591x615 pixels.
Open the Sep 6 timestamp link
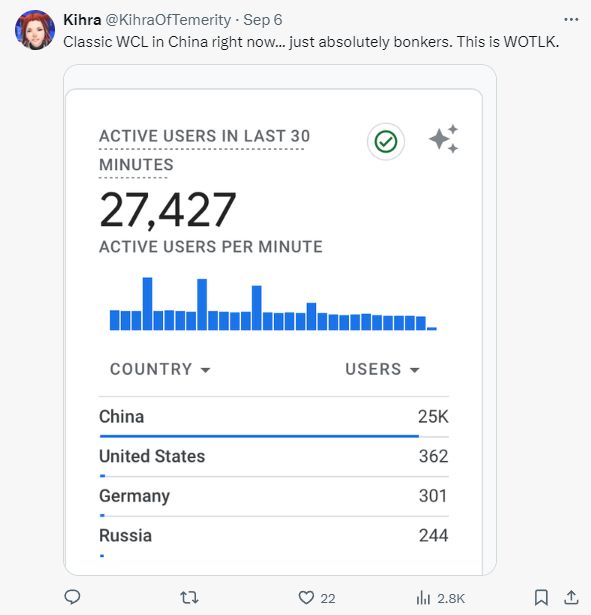tap(262, 20)
